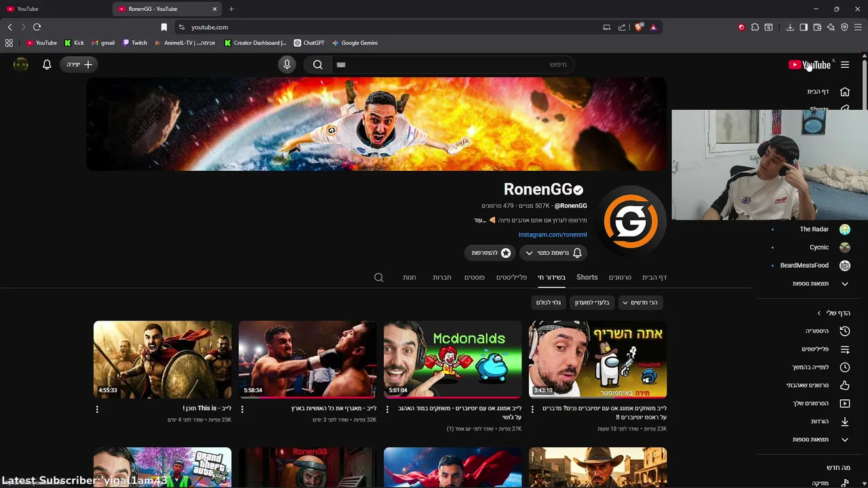Expand subscriptions via 'תוצאות נוספות' under BeardMeatsFood

pyautogui.click(x=821, y=283)
